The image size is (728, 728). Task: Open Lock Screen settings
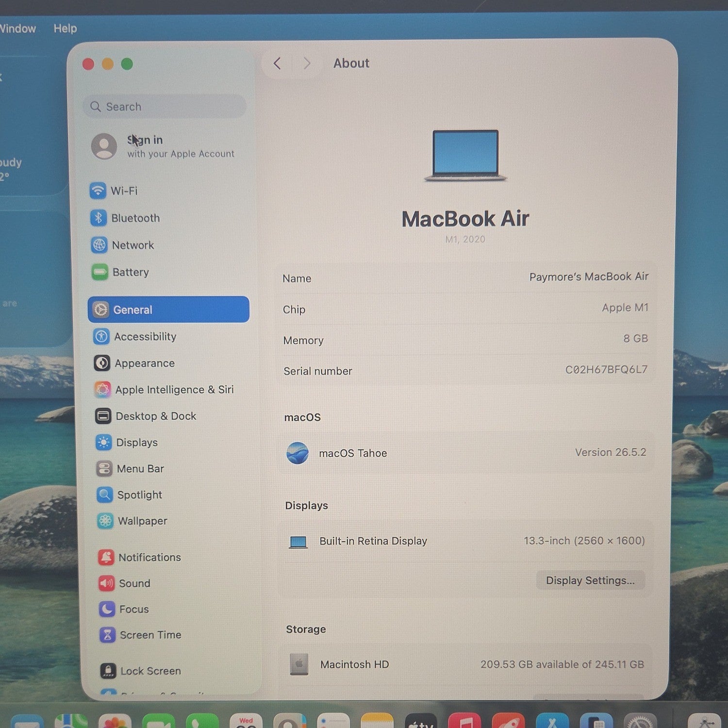(141, 671)
